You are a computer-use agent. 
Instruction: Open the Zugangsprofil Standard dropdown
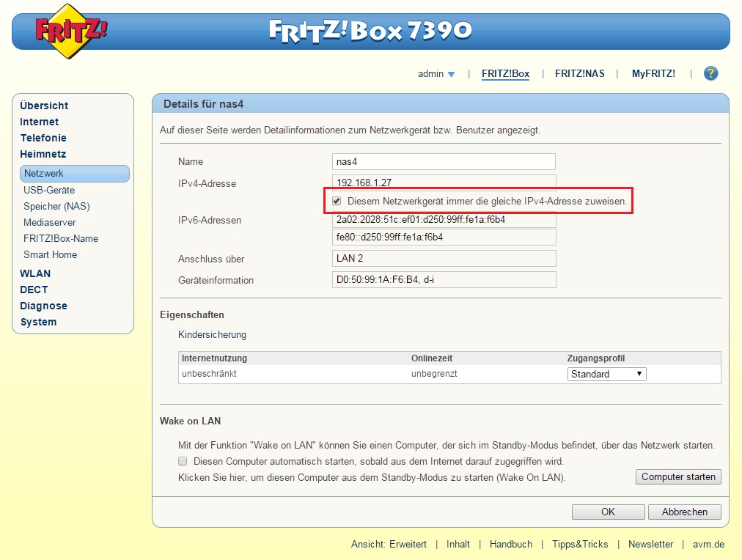606,374
